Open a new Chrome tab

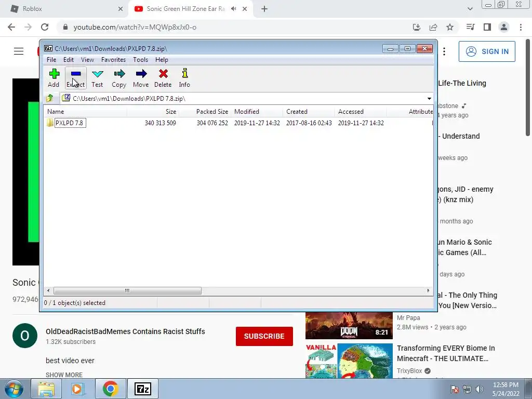click(x=264, y=9)
